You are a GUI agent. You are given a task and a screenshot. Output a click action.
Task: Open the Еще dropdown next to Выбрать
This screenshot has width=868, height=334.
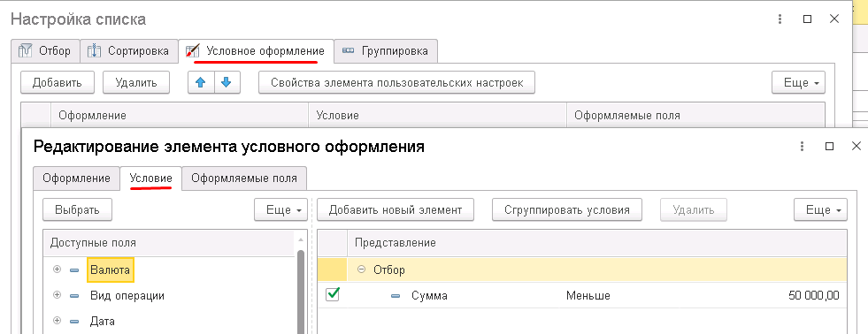coord(280,210)
